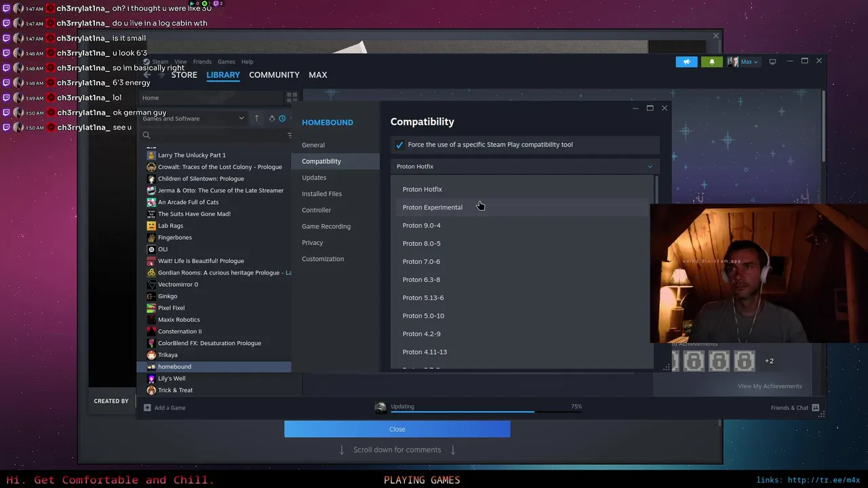
Task: Switch to Big Picture mode monitor icon
Action: tap(772, 62)
